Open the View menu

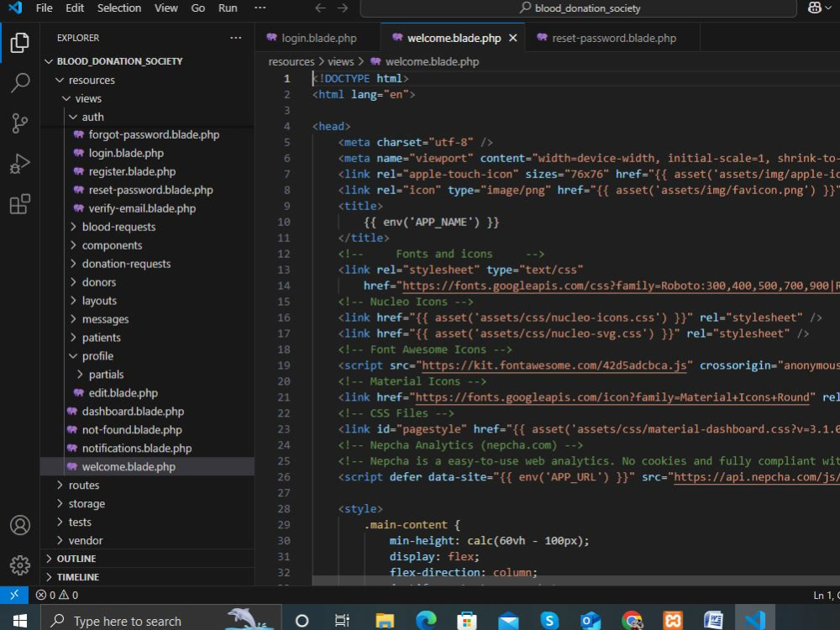coord(166,8)
